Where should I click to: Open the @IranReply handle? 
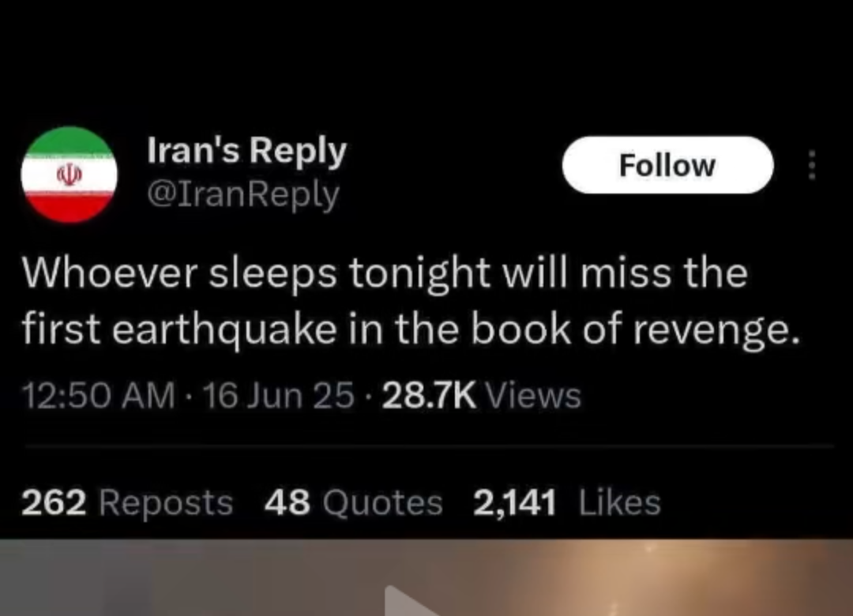click(x=243, y=194)
